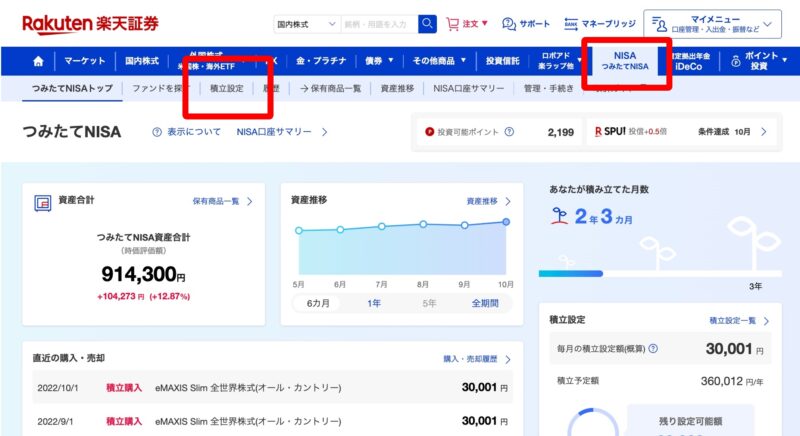
Task: Open マネーブリッジ bank link
Action: [600, 24]
